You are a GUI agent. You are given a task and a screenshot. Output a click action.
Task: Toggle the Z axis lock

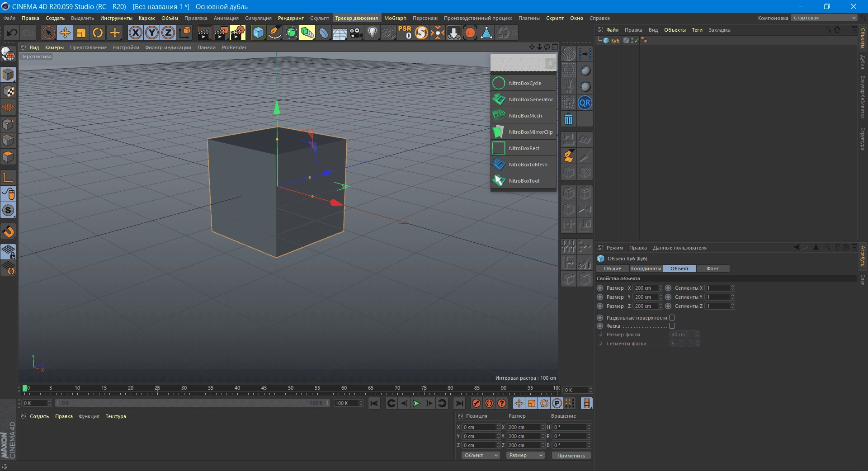tap(168, 33)
